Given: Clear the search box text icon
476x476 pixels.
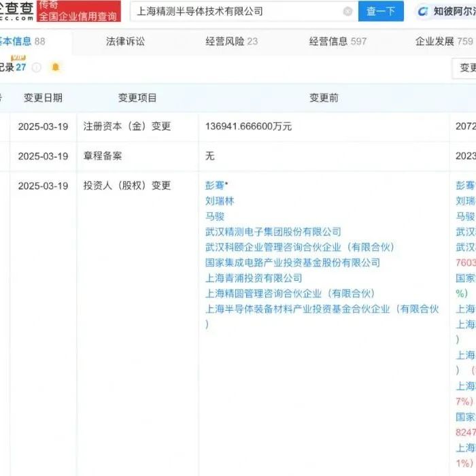Looking at the screenshot, I should point(347,12).
